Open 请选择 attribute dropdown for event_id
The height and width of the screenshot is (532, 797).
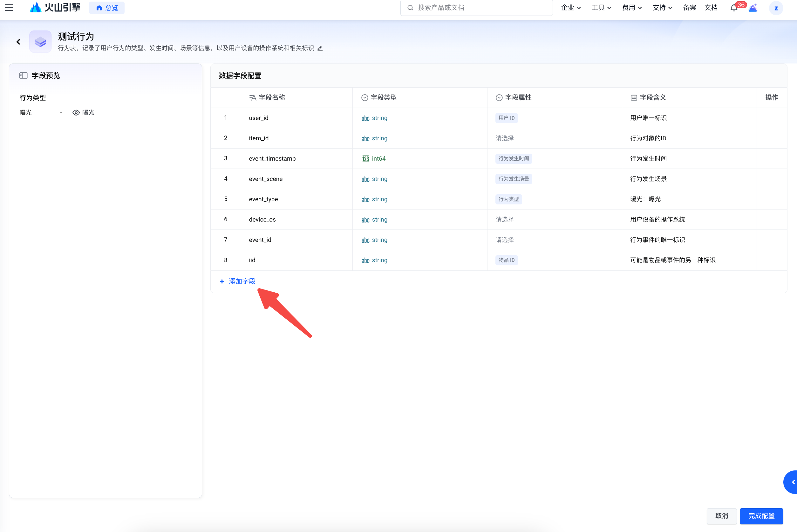[505, 240]
